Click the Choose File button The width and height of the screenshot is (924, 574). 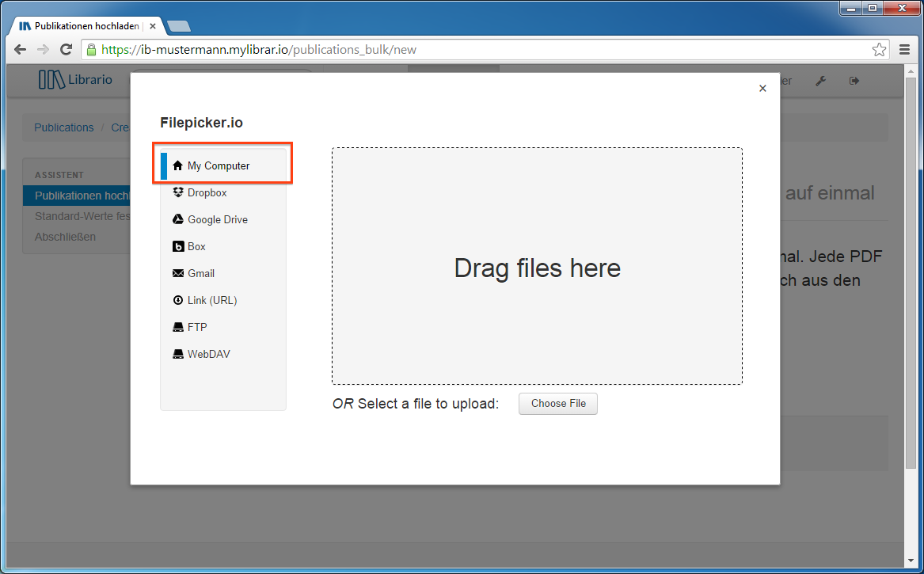pyautogui.click(x=558, y=404)
